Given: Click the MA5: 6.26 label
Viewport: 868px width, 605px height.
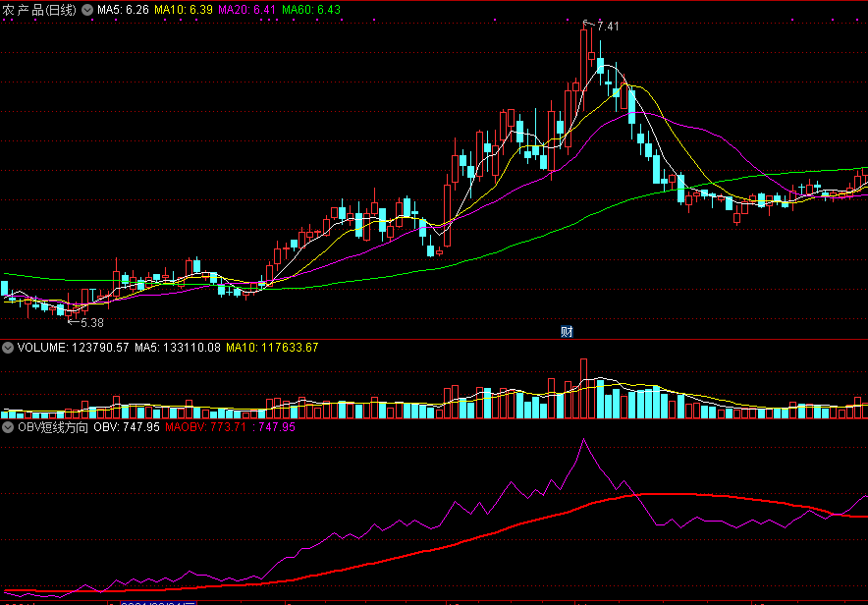Looking at the screenshot, I should pos(123,10).
